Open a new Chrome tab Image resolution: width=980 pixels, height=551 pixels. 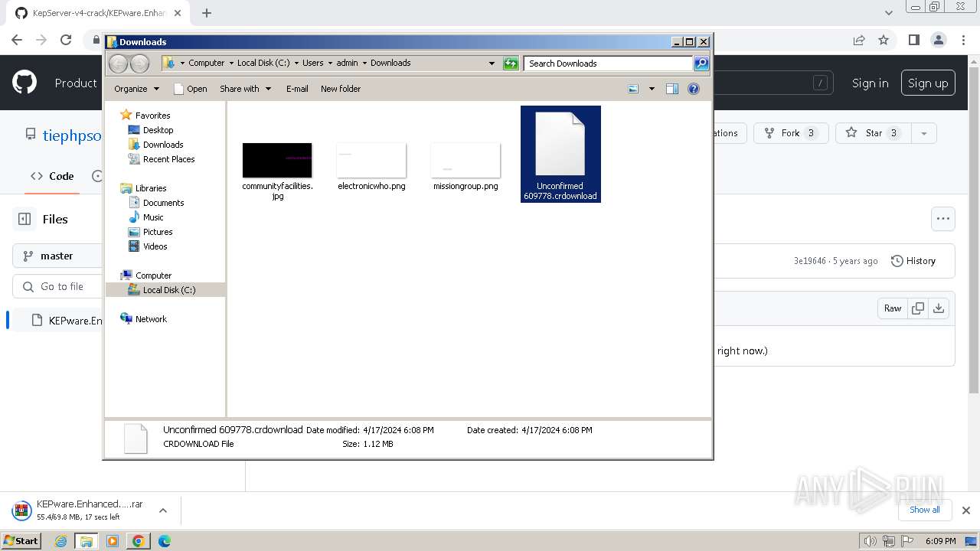tap(207, 13)
